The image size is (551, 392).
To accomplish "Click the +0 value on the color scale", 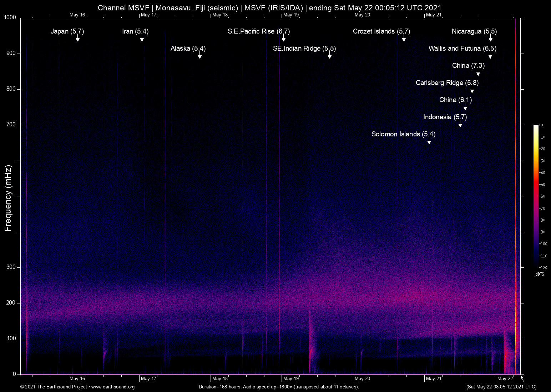I will pos(541,125).
